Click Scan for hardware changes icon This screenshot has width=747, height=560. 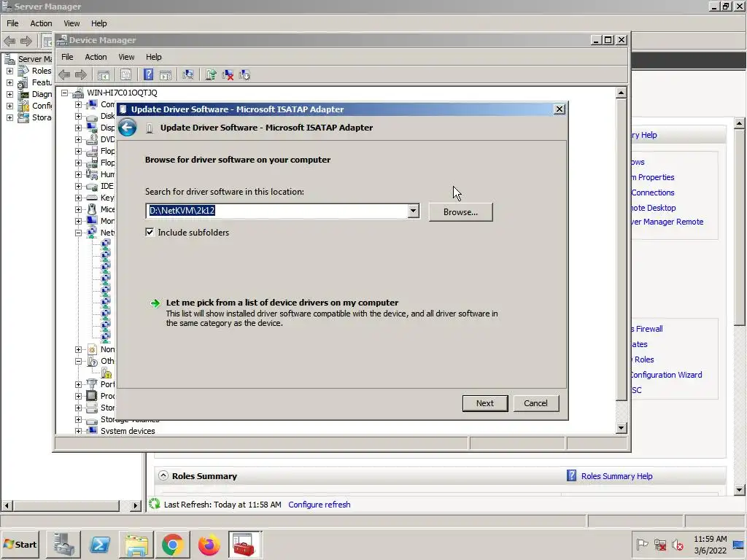point(188,75)
